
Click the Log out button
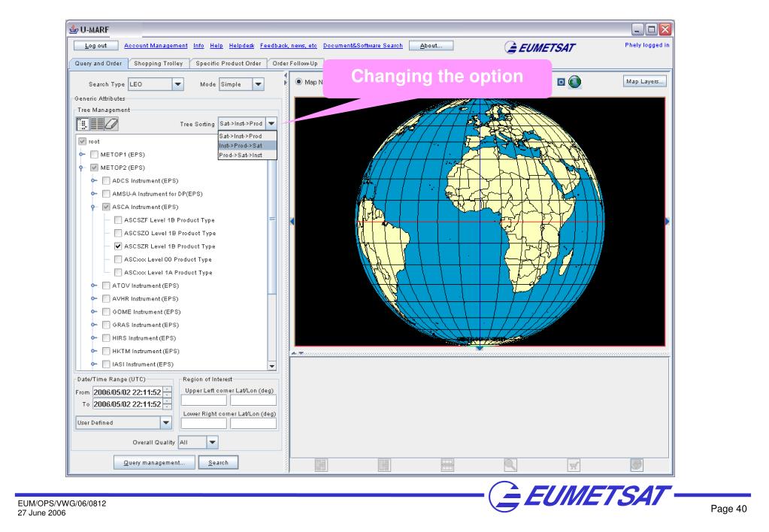(x=96, y=46)
